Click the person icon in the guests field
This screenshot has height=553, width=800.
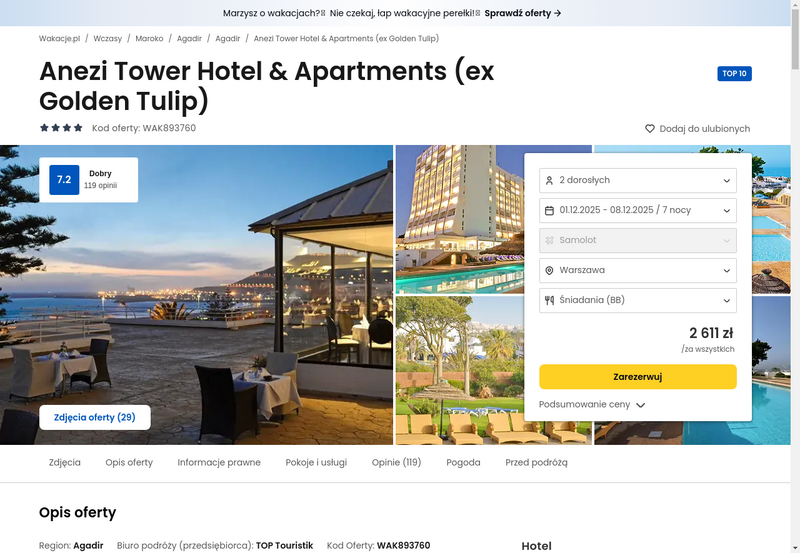tap(549, 181)
